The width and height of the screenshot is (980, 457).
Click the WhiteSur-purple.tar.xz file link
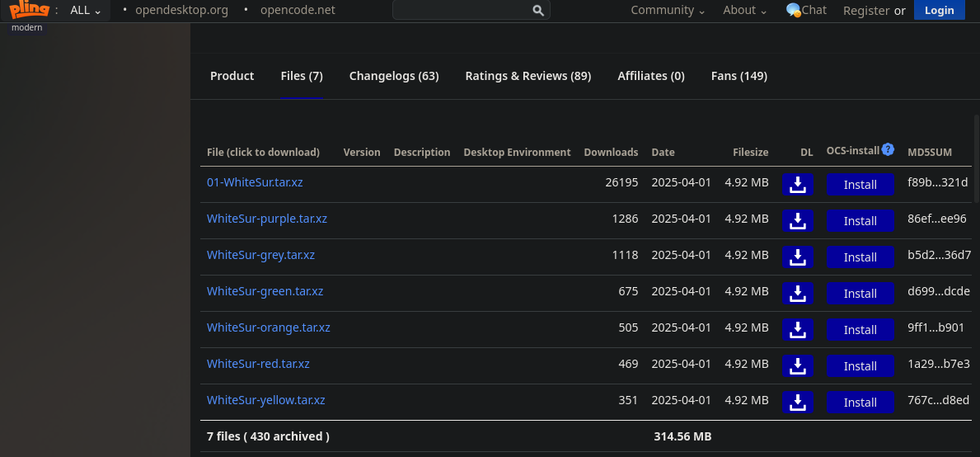point(267,219)
